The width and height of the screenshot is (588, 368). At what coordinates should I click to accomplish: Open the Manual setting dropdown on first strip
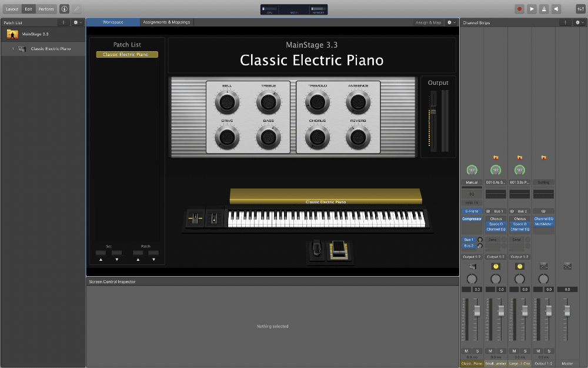click(472, 183)
